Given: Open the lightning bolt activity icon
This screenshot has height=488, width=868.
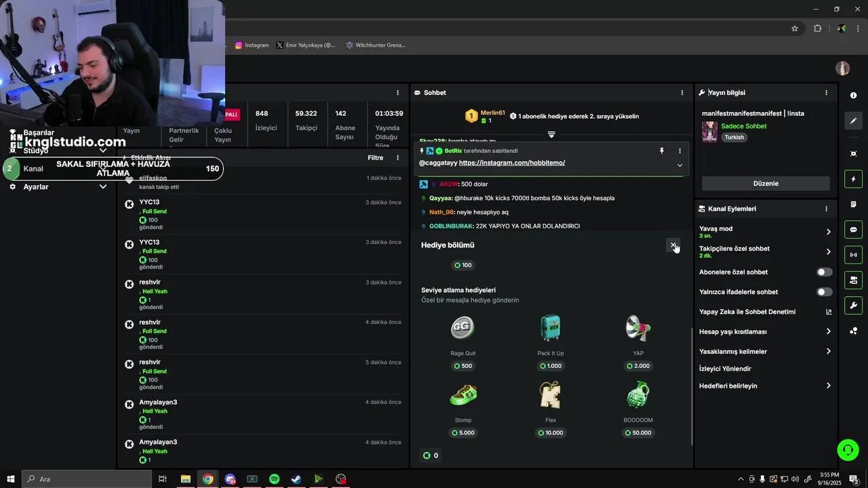Looking at the screenshot, I should (x=853, y=179).
